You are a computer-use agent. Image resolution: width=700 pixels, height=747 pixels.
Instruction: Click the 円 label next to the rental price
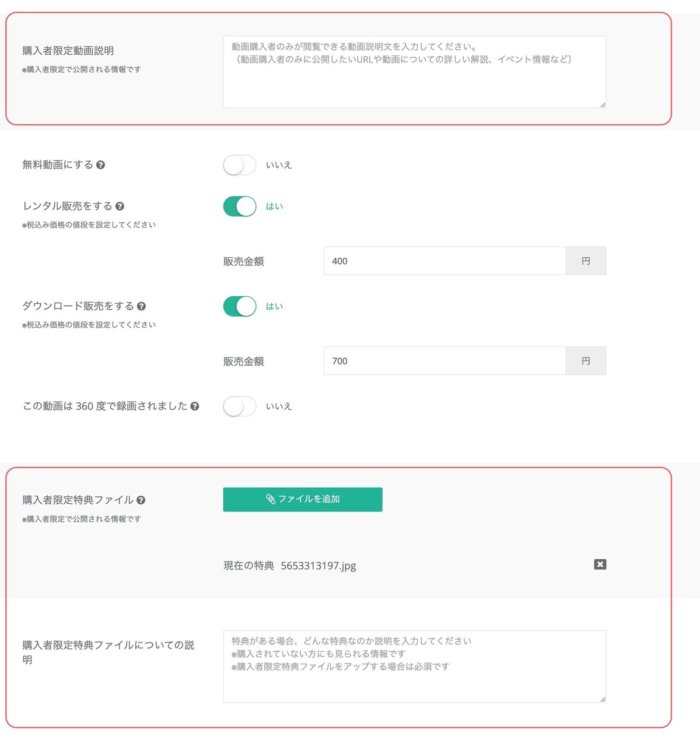coord(586,261)
